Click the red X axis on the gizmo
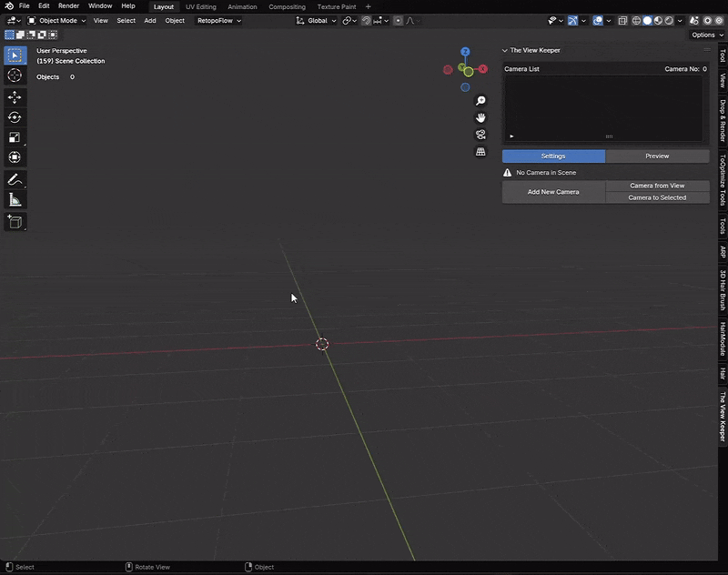The width and height of the screenshot is (728, 575). point(483,68)
